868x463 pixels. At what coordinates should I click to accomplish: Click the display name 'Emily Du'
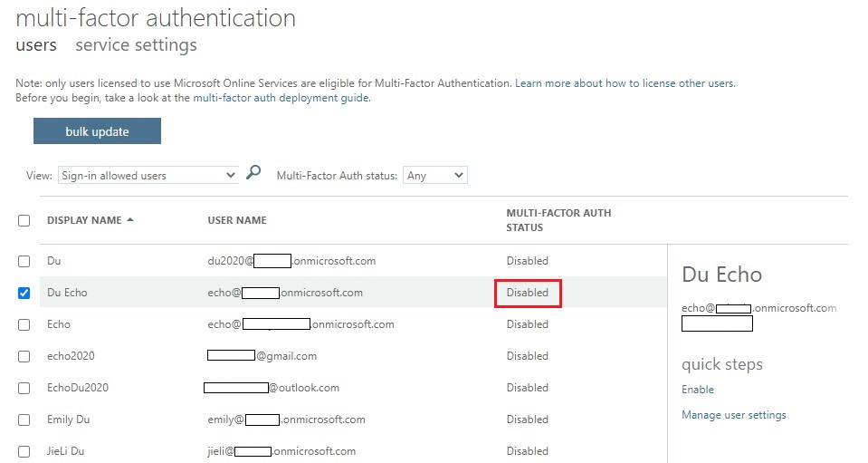[x=68, y=420]
